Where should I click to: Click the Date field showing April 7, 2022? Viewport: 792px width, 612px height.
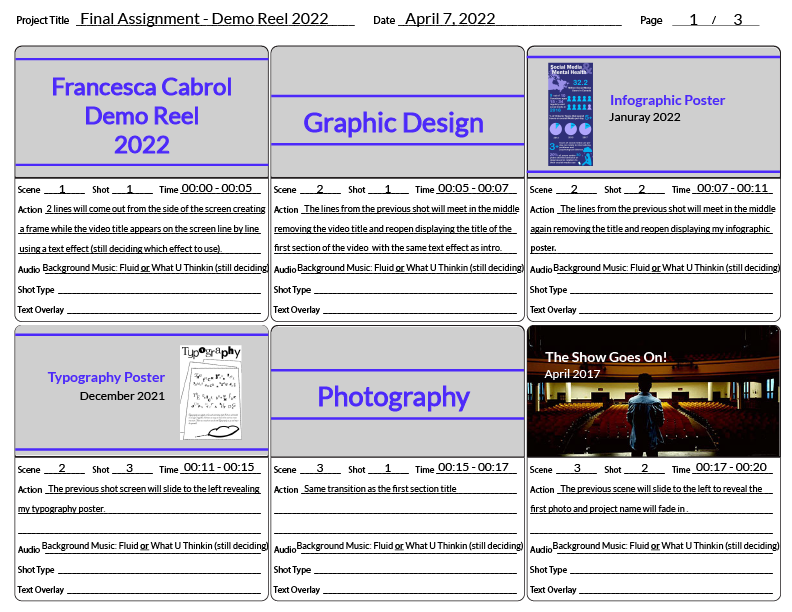coord(448,19)
